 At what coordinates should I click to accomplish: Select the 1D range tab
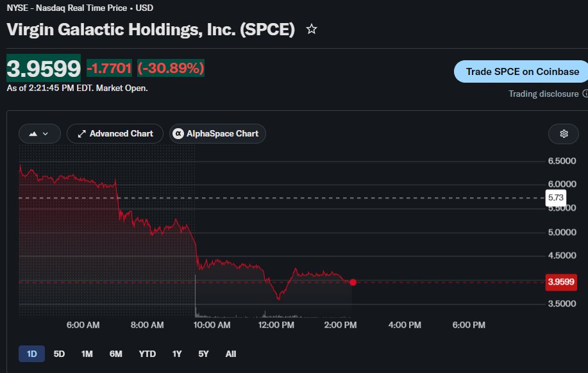[x=31, y=354]
